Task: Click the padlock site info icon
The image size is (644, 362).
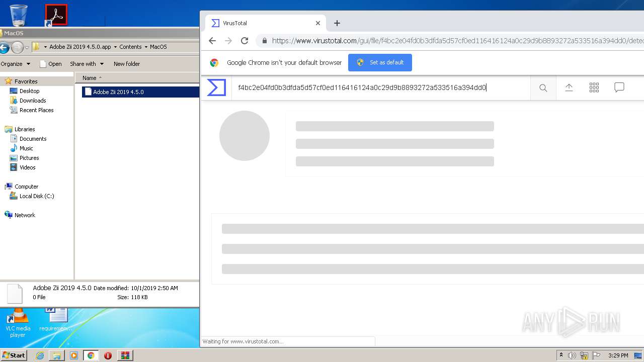Action: coord(265,41)
